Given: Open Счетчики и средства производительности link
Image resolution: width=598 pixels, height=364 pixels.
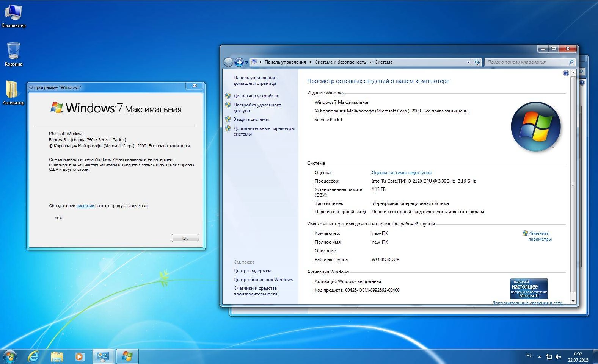Looking at the screenshot, I should (255, 291).
